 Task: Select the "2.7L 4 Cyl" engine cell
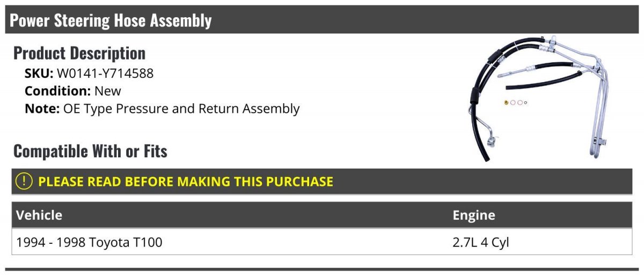[x=481, y=243]
